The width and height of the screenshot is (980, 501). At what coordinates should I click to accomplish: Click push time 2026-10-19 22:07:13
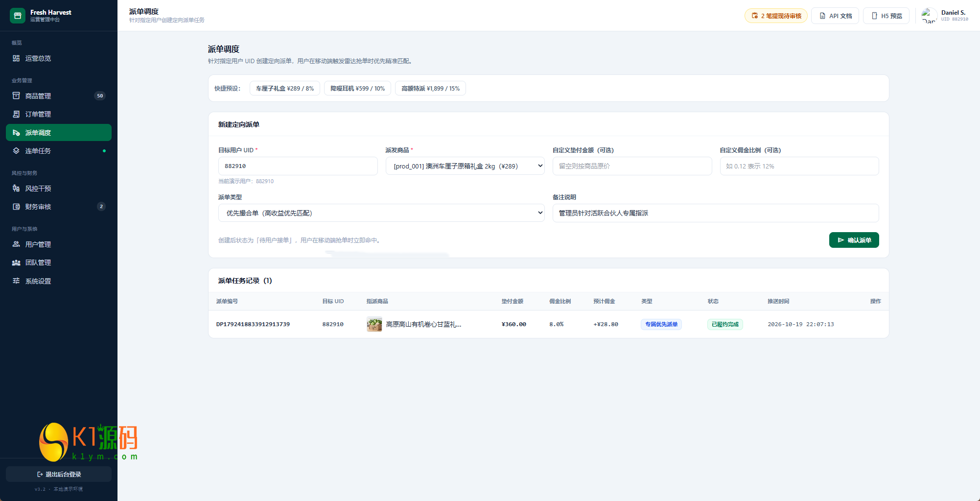801,324
